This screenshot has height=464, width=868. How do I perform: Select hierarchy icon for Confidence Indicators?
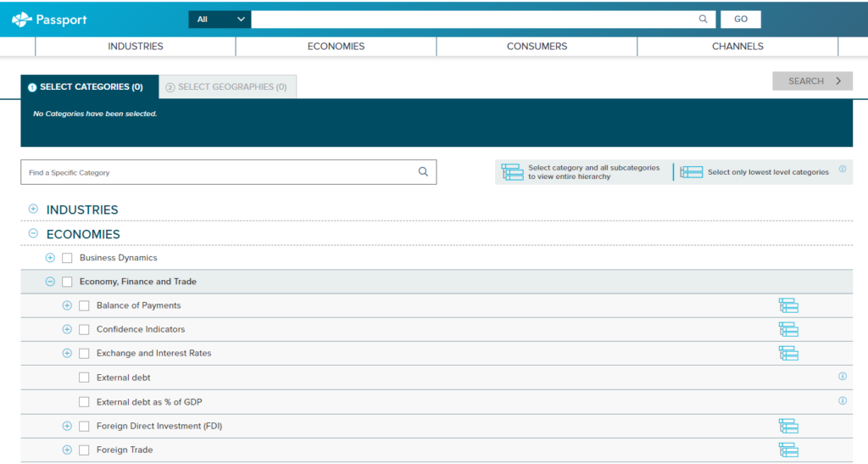788,329
